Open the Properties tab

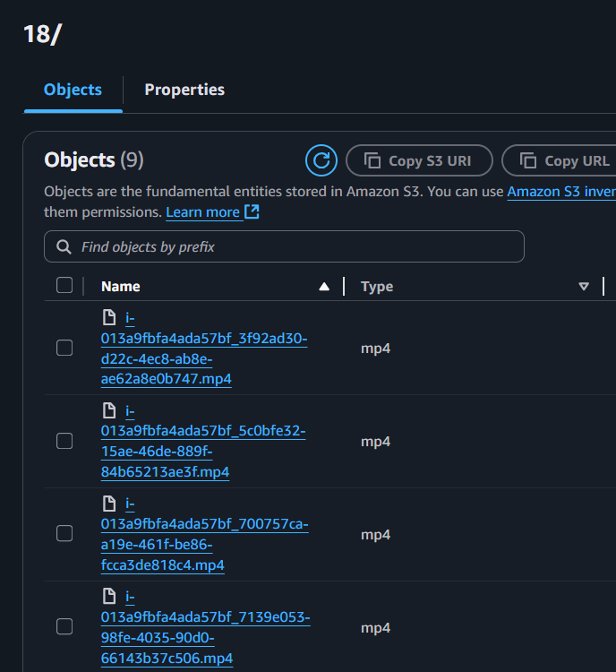184,90
